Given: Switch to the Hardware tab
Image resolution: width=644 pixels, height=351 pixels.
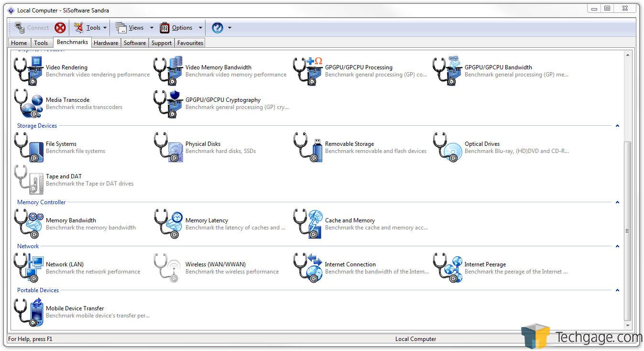Looking at the screenshot, I should click(x=106, y=43).
